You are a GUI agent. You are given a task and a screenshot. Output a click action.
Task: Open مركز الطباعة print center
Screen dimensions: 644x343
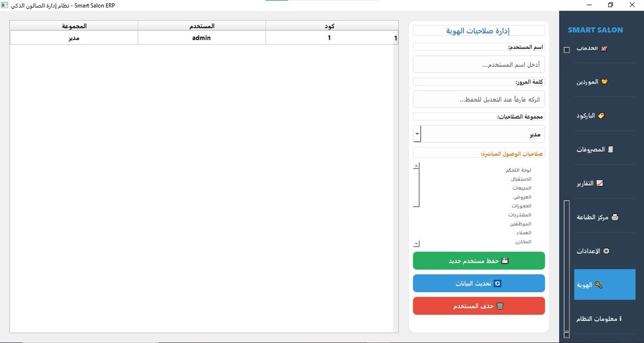(604, 217)
